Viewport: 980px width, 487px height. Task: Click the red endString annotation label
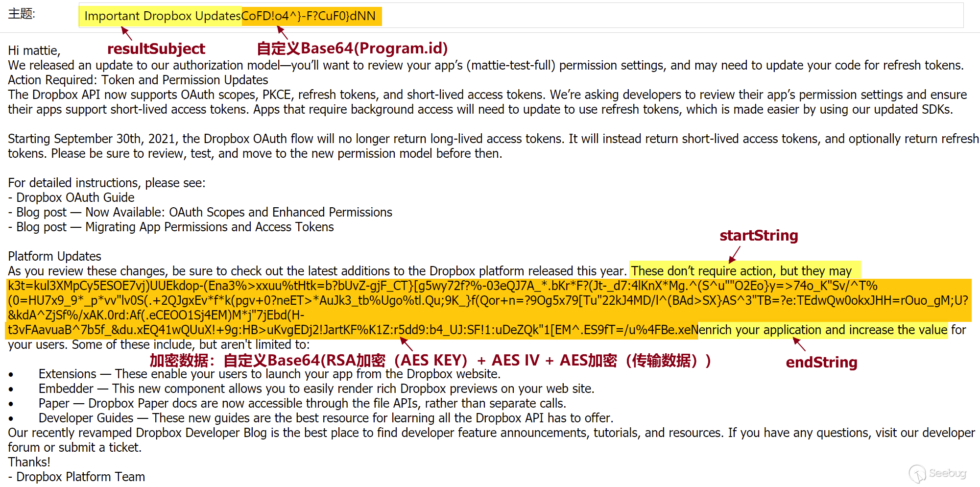tap(821, 363)
